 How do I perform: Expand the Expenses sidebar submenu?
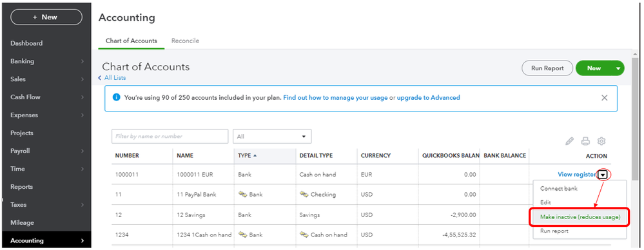coord(83,115)
